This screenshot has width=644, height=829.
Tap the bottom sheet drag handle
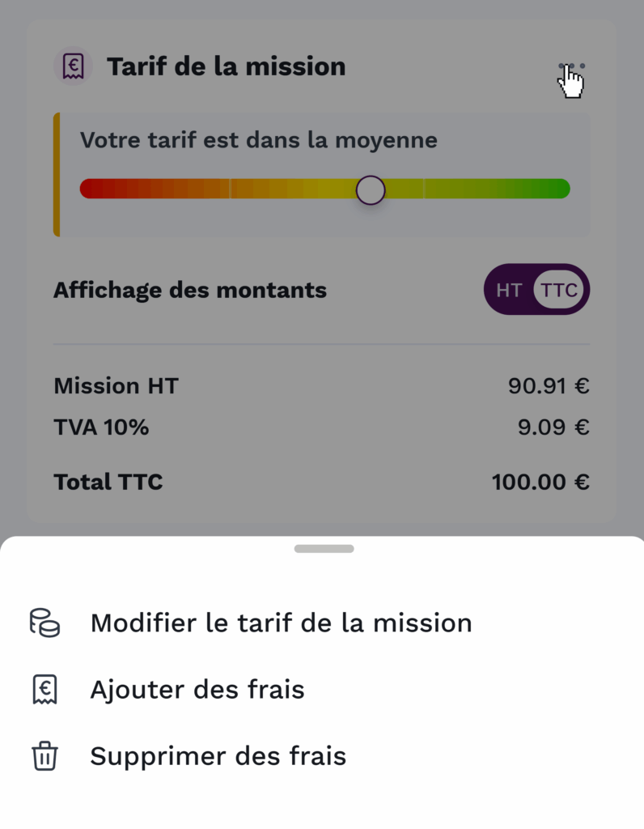click(324, 549)
